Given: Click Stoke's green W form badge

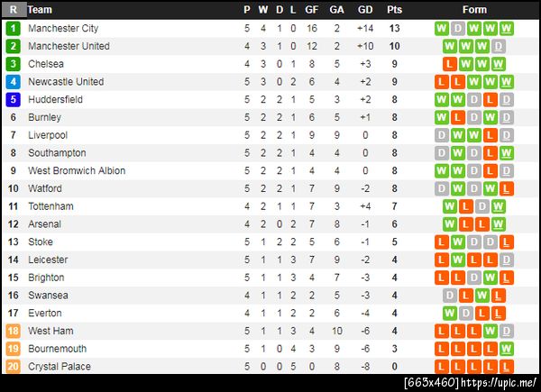Looking at the screenshot, I should pyautogui.click(x=457, y=242).
